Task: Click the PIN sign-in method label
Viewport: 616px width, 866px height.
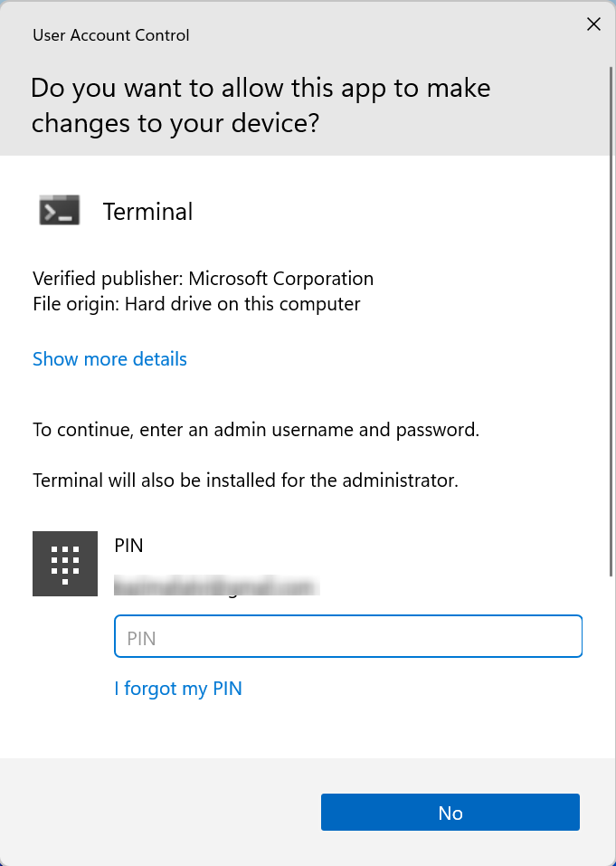Action: tap(128, 545)
